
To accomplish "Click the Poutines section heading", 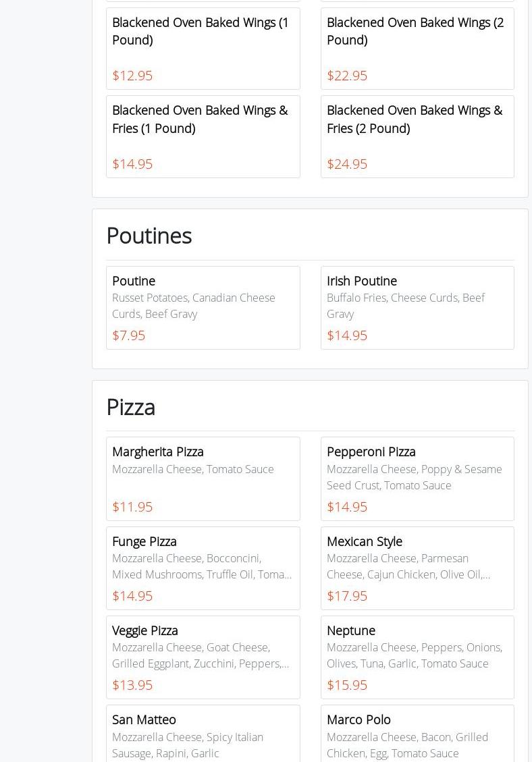I will (149, 236).
